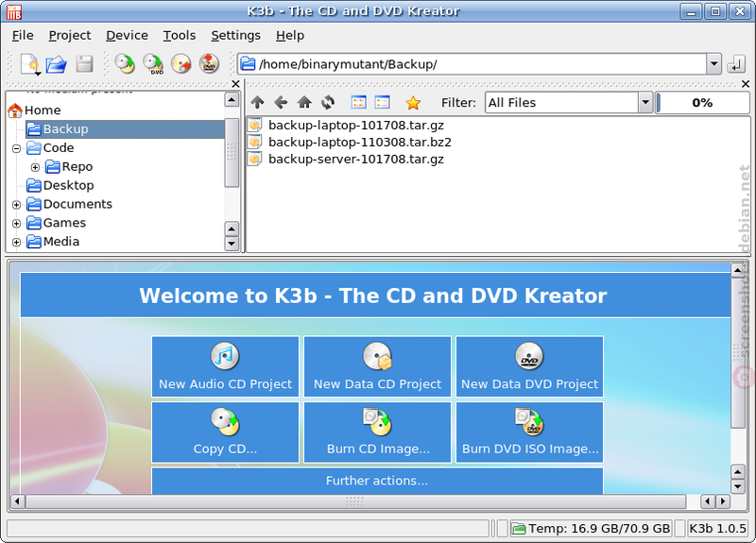Expand the Repo folder tree node
This screenshot has width=756, height=543.
[35, 167]
